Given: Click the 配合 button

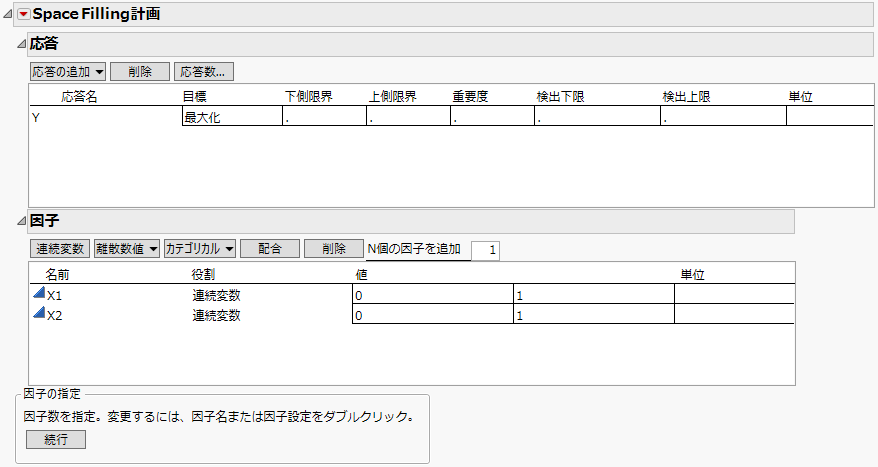Looking at the screenshot, I should tap(270, 249).
